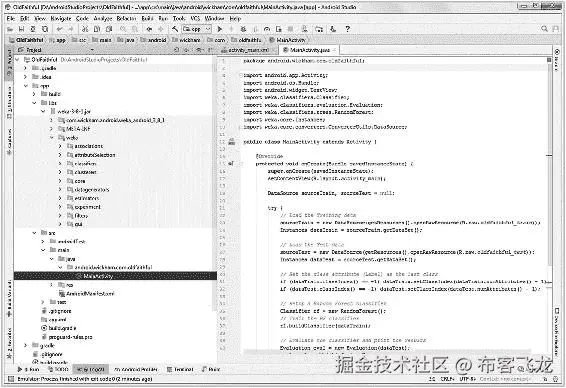Click the tool windows icon in status bar corner
566x388 pixels.
[x=10, y=379]
